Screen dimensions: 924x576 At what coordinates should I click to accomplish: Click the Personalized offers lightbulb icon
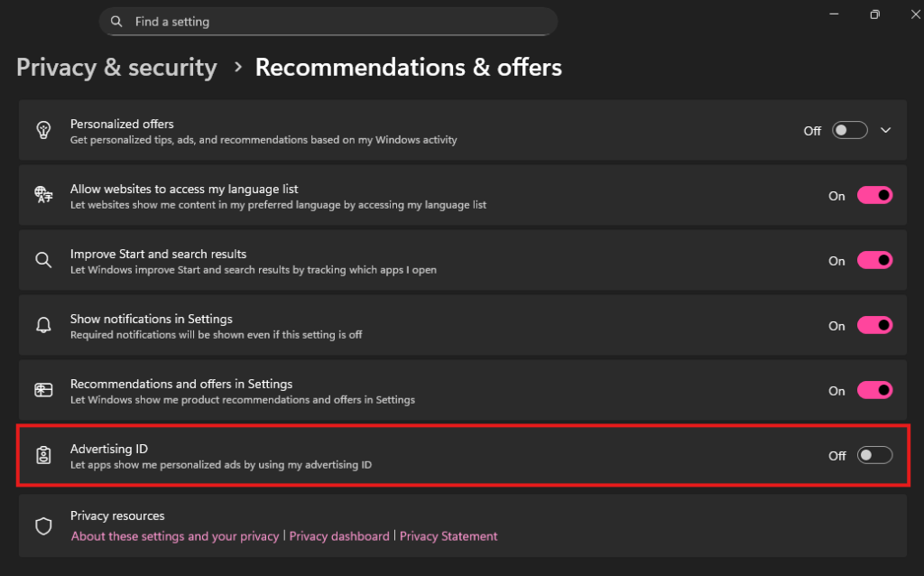[43, 130]
